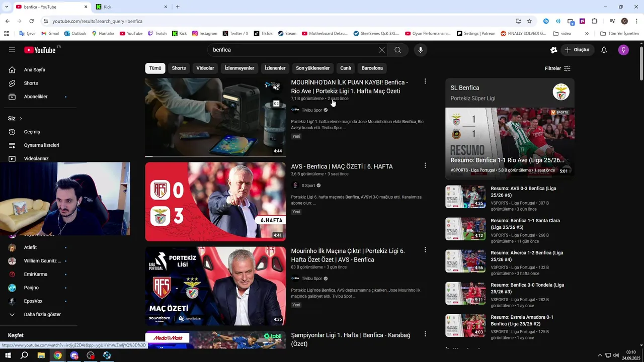Screen dimensions: 644x362
Task: Open Resumo: AVS 0-3 Benfica video
Action: point(523,192)
